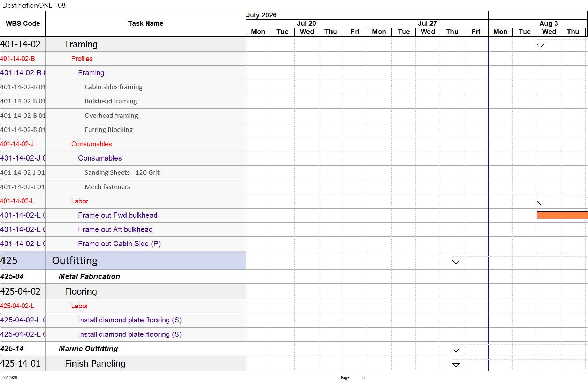Select the Labor row under 401-14-02
Viewport: 588px width, 382px height.
pyautogui.click(x=123, y=201)
